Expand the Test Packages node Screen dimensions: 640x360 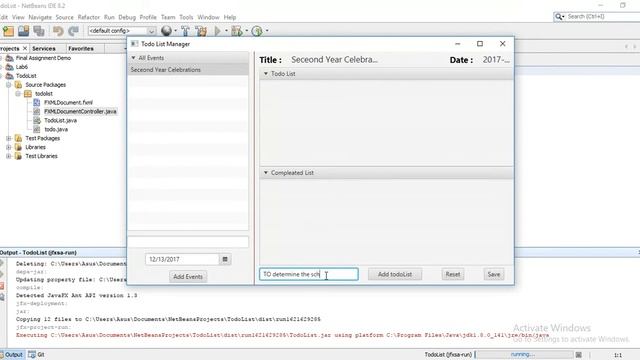tap(9, 138)
